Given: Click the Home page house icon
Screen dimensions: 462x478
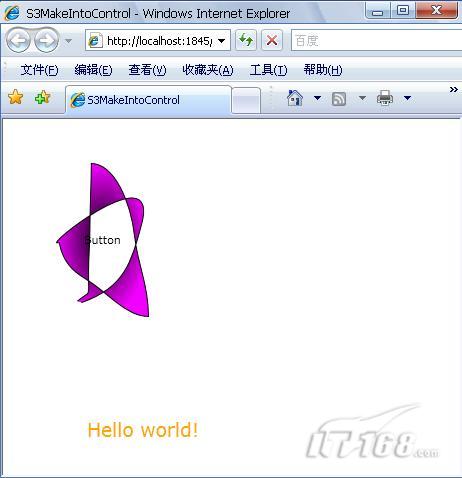Looking at the screenshot, I should [295, 98].
